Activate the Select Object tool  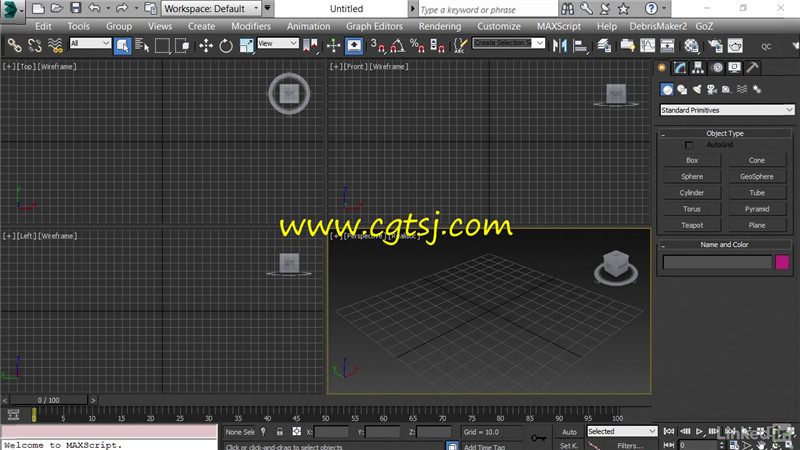tap(122, 46)
